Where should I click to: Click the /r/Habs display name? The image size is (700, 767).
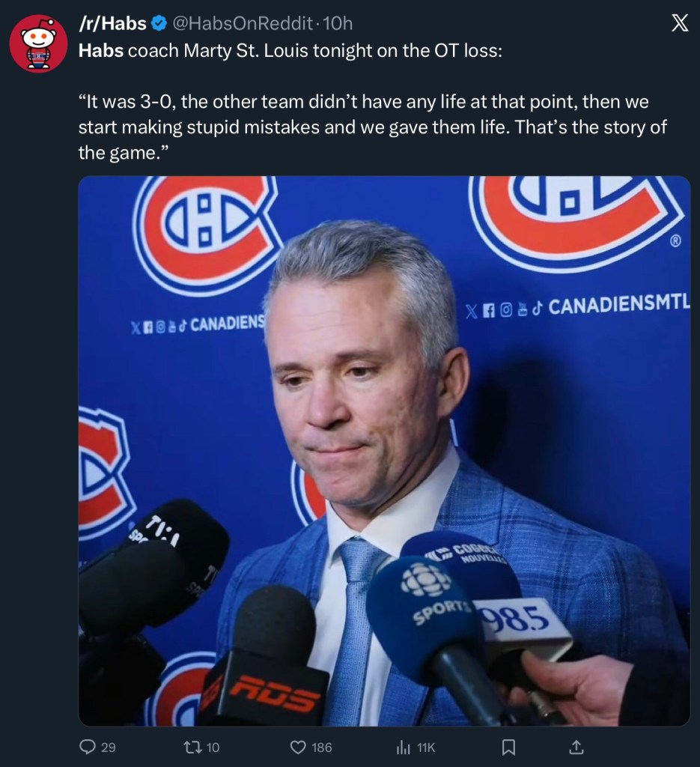pyautogui.click(x=112, y=24)
